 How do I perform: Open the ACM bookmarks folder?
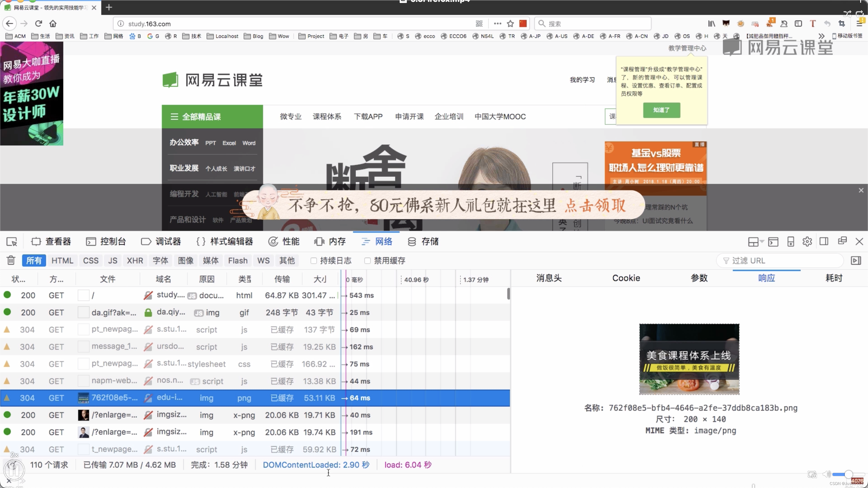click(15, 36)
